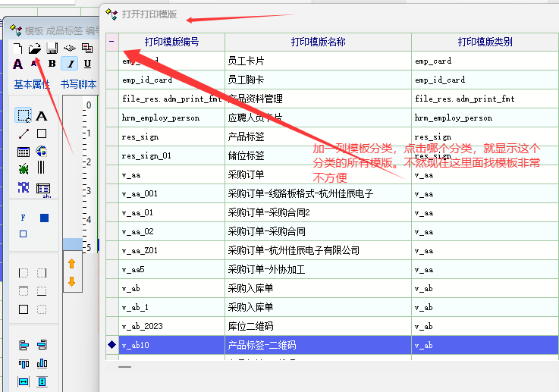Select the hrm_employ_person row
The height and width of the screenshot is (392, 559).
[332, 118]
